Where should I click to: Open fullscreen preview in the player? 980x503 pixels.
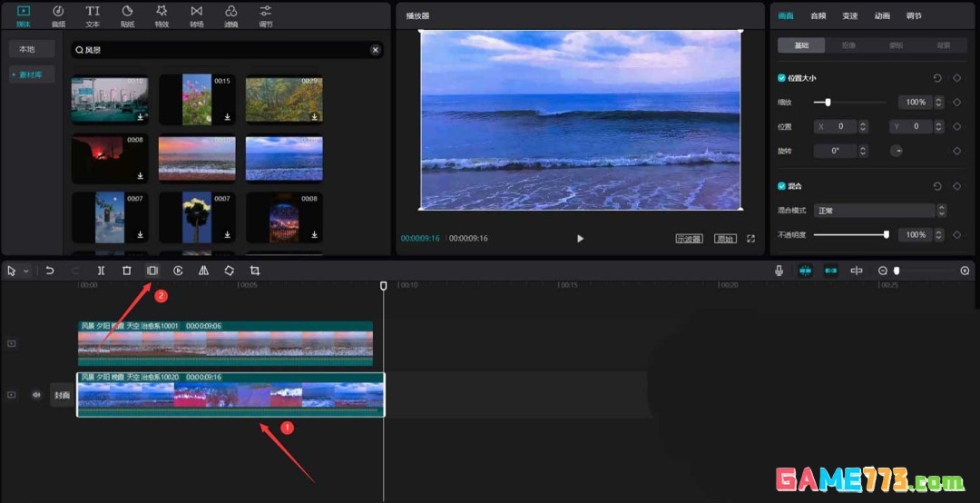pyautogui.click(x=750, y=239)
